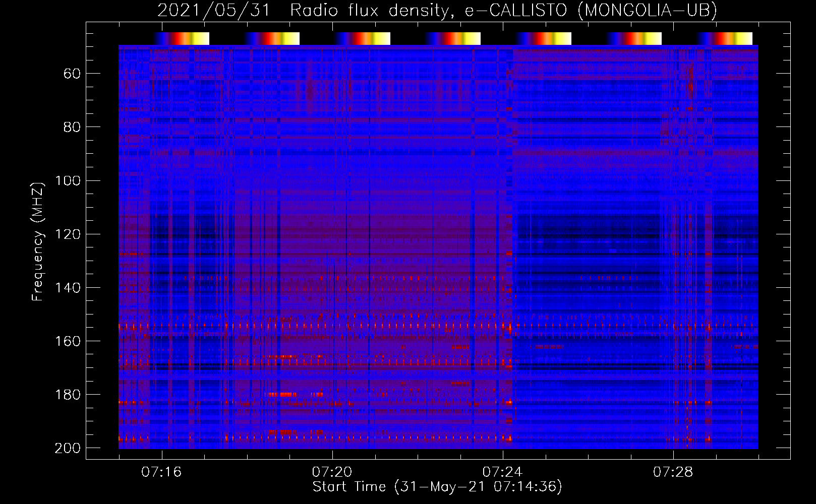Screen dimensions: 816x504
Task: Click the 07:16 time tick label
Action: 161,472
